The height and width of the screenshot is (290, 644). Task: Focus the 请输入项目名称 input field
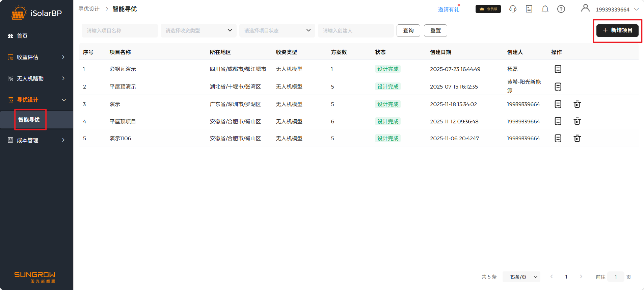[119, 30]
